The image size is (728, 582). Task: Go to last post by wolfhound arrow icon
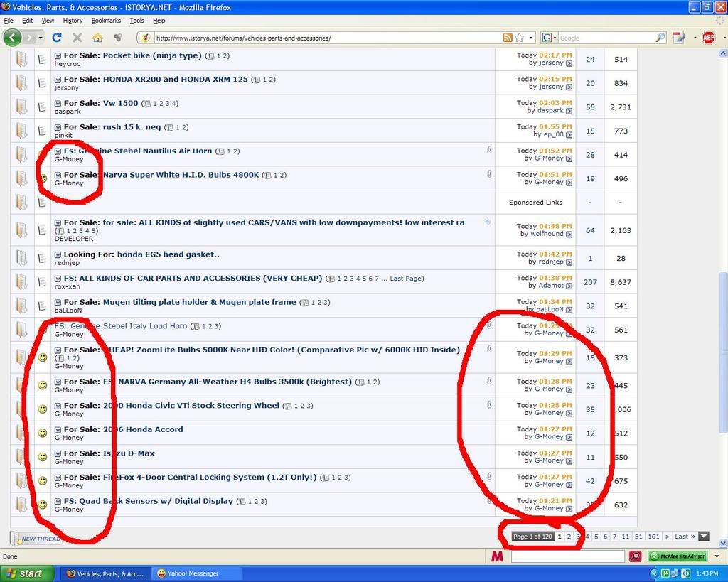click(x=569, y=234)
